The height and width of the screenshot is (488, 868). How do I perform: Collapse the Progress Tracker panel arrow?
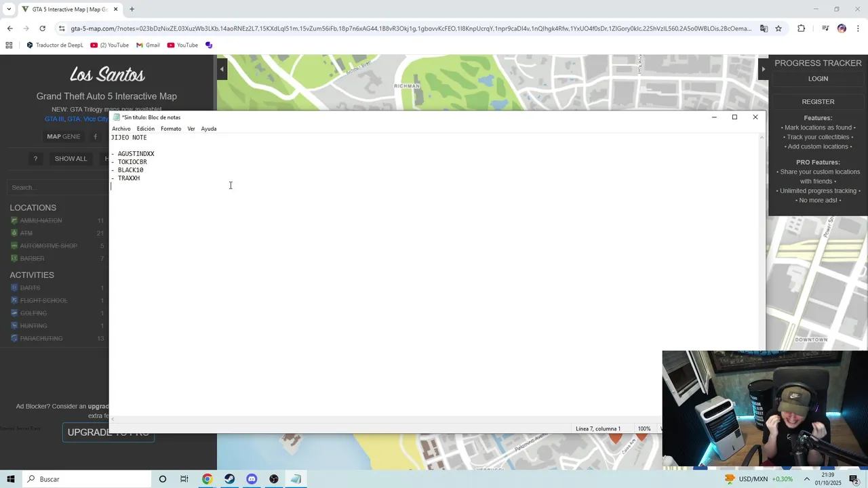tap(763, 69)
